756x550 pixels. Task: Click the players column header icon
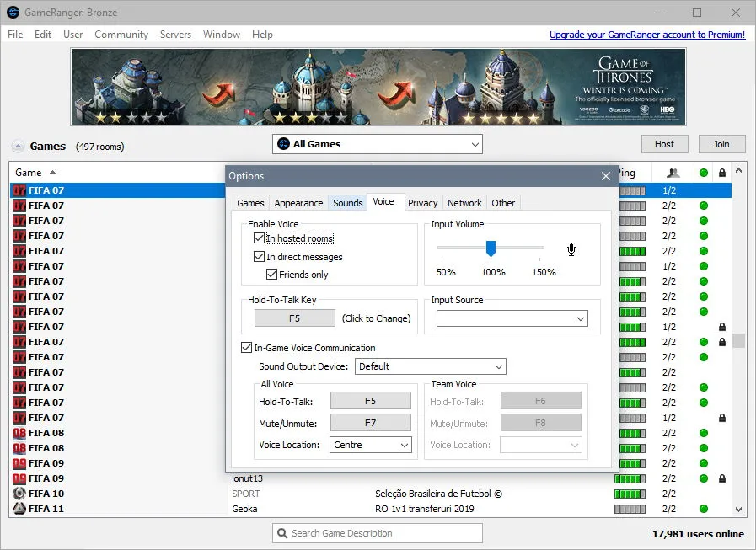point(673,173)
